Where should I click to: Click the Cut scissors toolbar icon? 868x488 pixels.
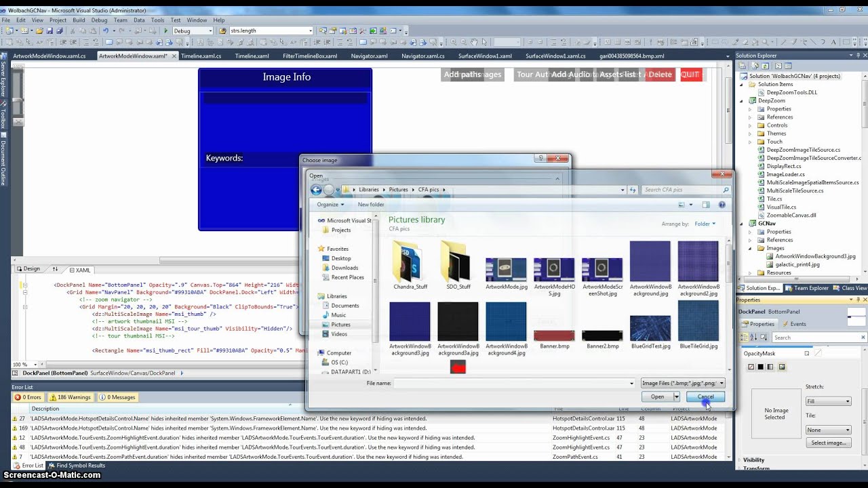coord(73,30)
